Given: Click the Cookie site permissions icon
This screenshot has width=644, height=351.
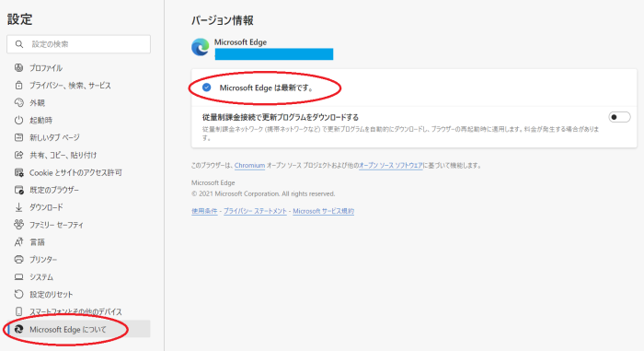Looking at the screenshot, I should click(x=19, y=172).
